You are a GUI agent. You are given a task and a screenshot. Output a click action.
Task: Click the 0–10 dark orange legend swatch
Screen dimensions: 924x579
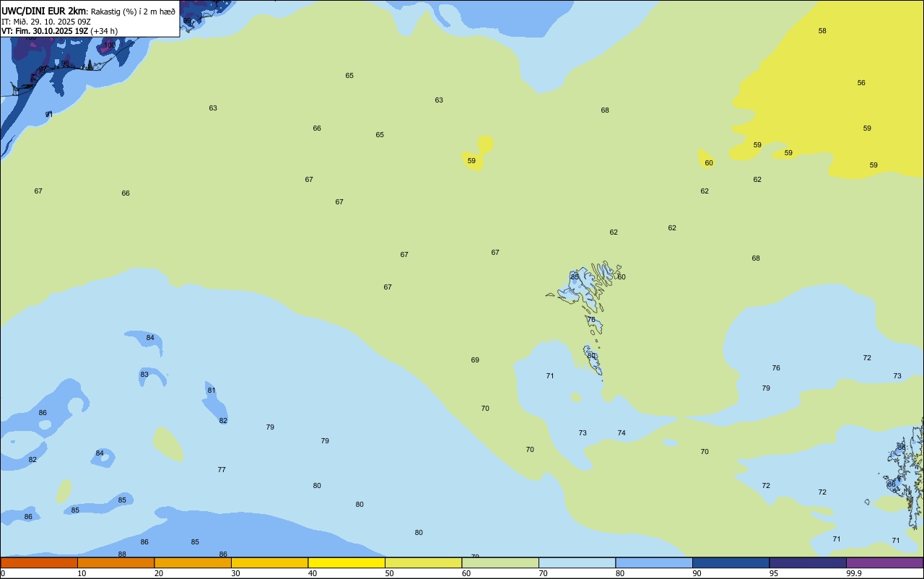point(39,562)
